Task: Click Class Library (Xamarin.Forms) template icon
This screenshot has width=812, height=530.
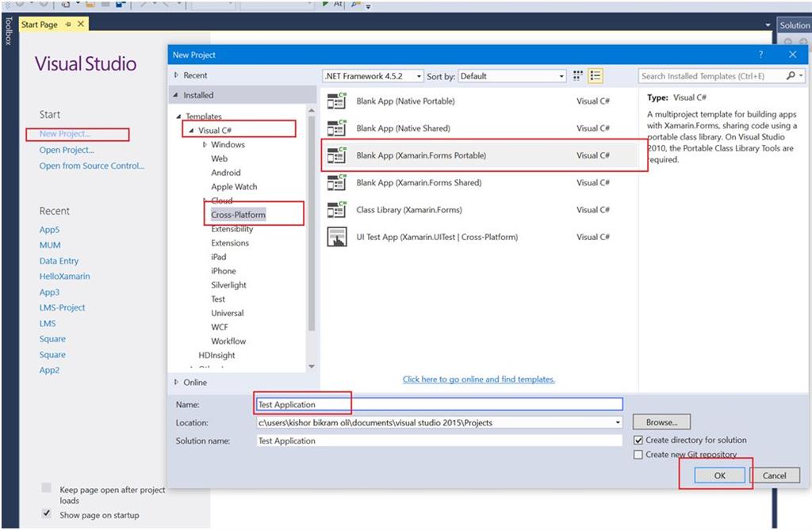Action: tap(336, 210)
